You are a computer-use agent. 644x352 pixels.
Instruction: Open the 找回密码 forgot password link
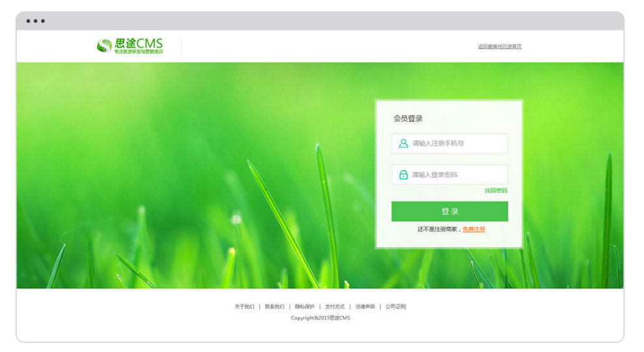tap(495, 191)
